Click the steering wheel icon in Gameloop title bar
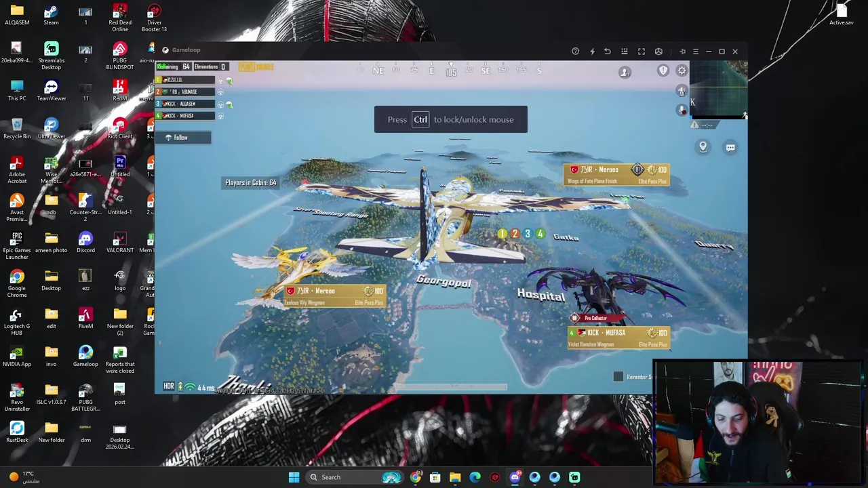Viewport: 868px width, 488px height. 658,52
